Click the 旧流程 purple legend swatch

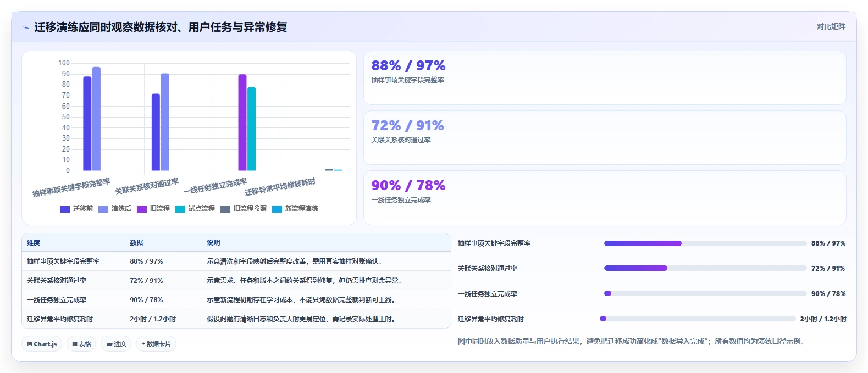(x=142, y=209)
